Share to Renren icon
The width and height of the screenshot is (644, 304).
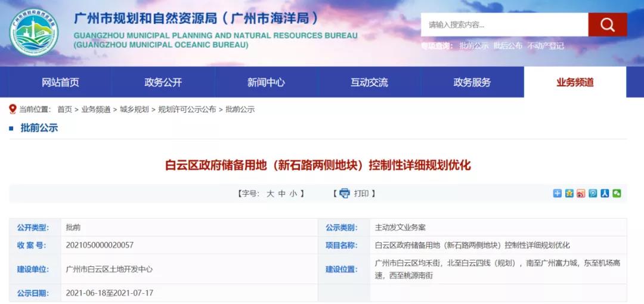pyautogui.click(x=605, y=193)
